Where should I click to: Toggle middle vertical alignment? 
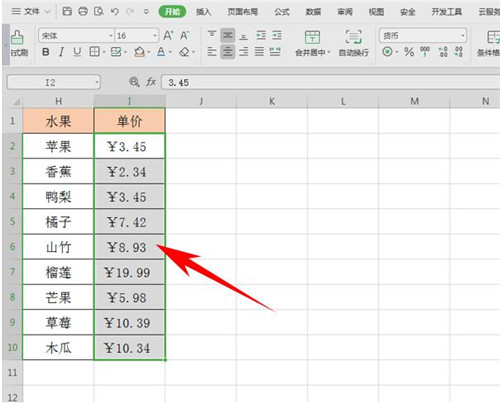coord(228,35)
